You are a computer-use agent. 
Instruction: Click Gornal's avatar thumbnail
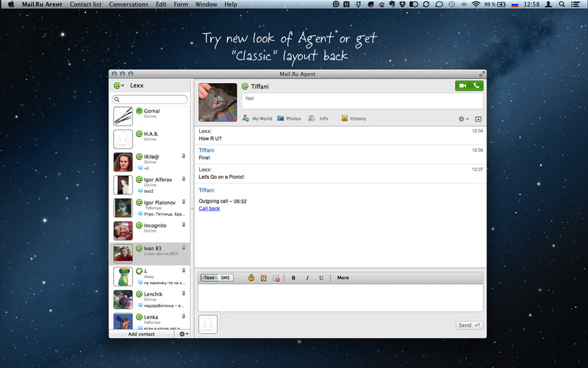(x=123, y=116)
